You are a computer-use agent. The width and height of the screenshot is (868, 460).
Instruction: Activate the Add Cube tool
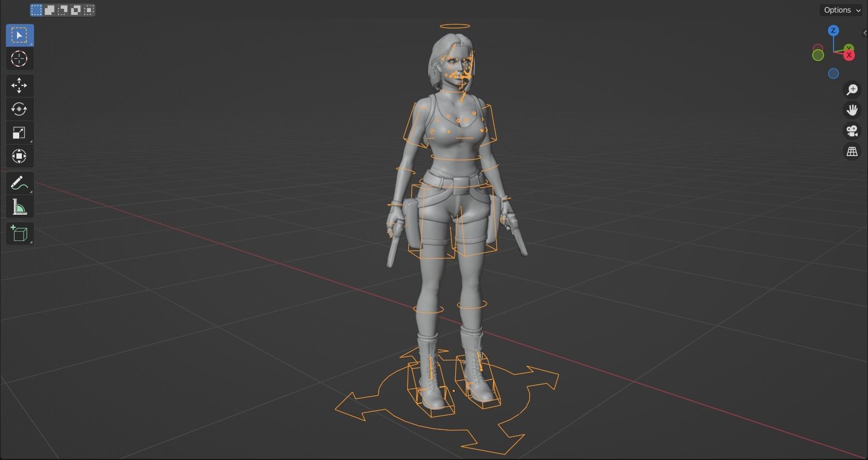pos(20,233)
